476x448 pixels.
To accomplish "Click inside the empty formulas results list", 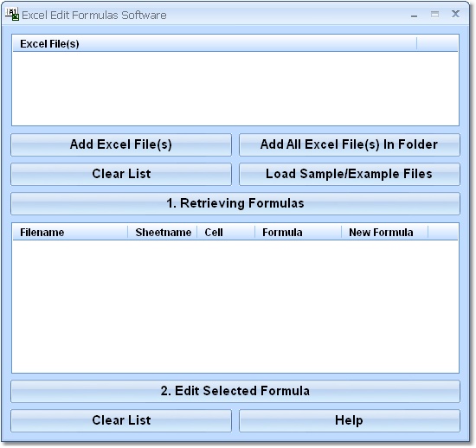I will pos(235,306).
